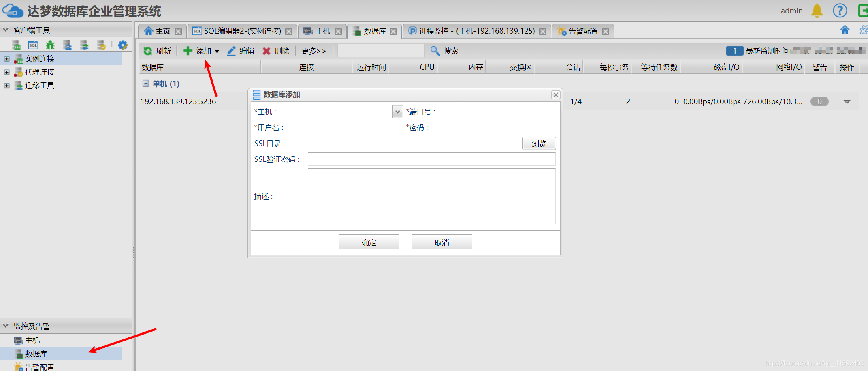
Task: Open row operation dropdown arrow
Action: [847, 102]
